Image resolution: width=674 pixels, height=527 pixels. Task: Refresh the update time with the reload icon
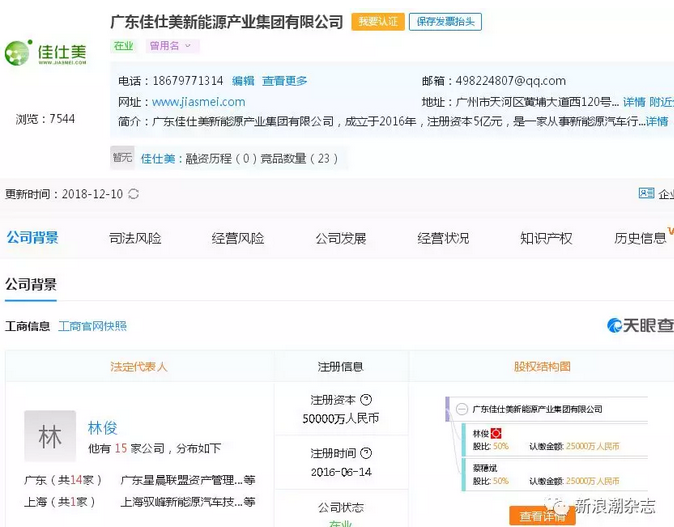pyautogui.click(x=134, y=194)
